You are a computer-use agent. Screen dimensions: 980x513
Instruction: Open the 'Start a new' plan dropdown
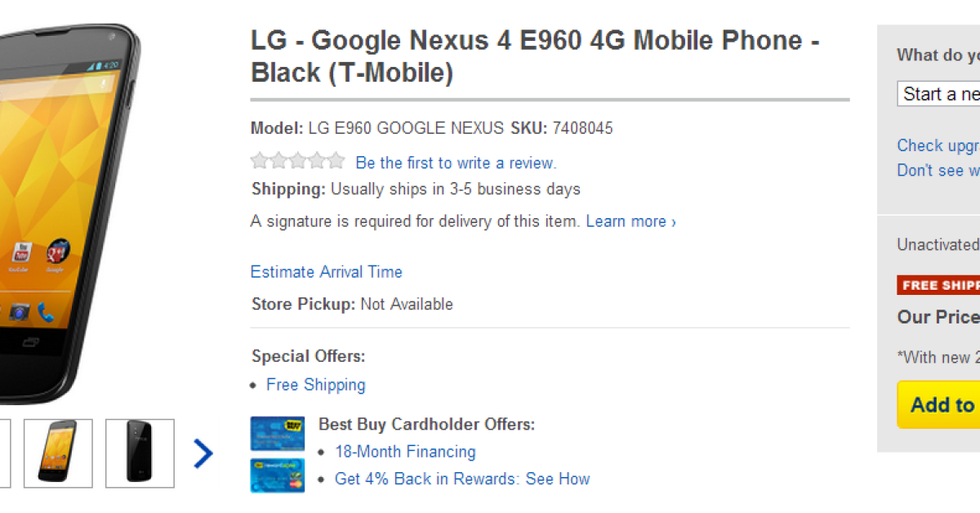point(939,94)
